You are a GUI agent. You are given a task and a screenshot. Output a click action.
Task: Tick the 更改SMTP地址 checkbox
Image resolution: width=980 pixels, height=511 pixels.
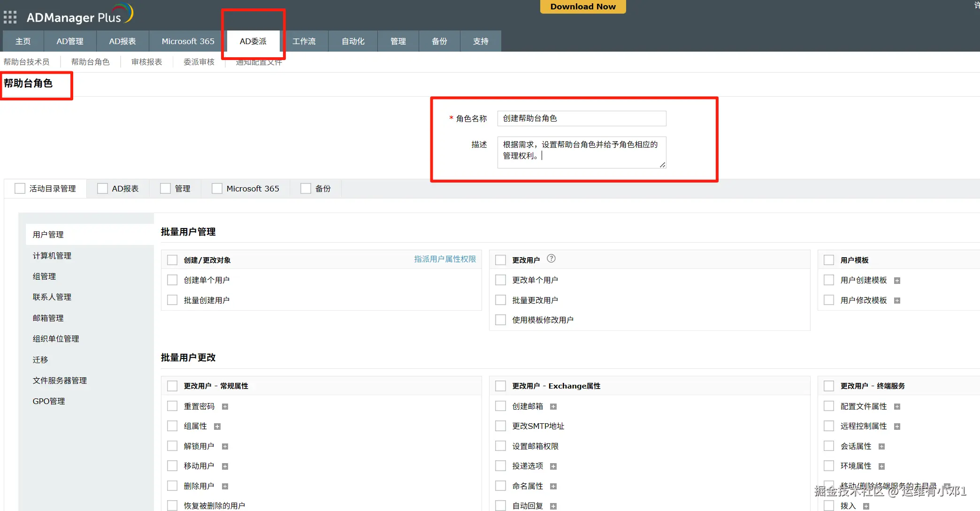(x=501, y=426)
